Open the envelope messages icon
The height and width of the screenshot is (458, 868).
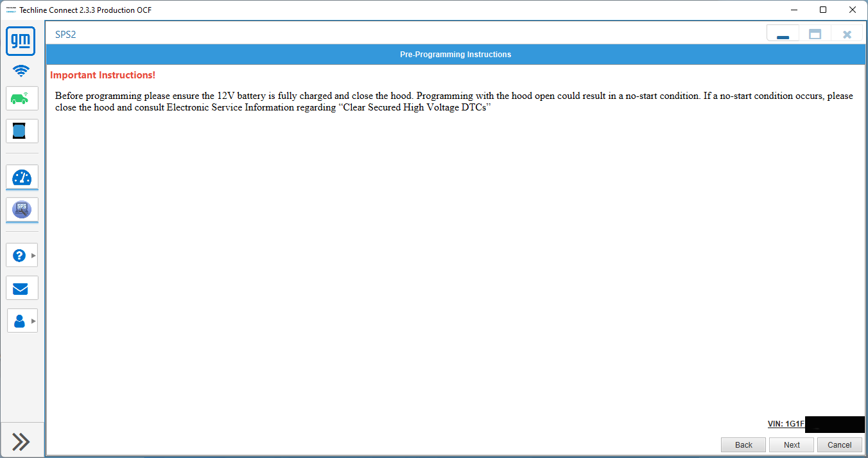[x=22, y=288]
